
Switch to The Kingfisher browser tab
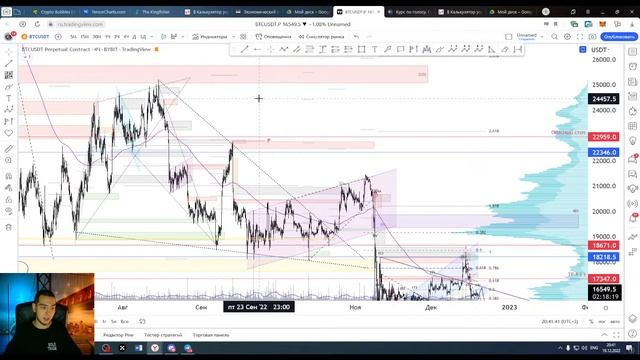coord(155,12)
